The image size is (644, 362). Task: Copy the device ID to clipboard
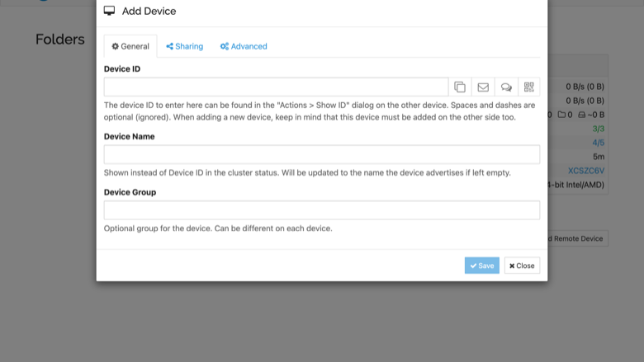pyautogui.click(x=460, y=87)
